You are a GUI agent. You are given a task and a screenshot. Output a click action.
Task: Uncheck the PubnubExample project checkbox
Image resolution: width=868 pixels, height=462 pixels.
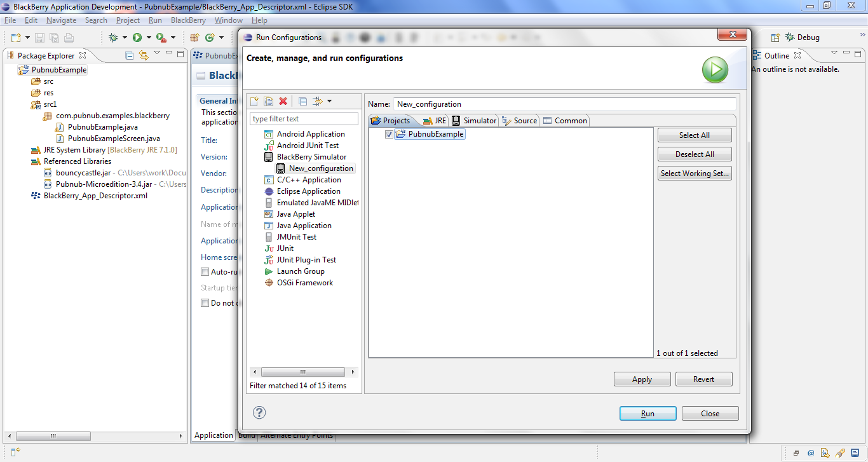[390, 134]
